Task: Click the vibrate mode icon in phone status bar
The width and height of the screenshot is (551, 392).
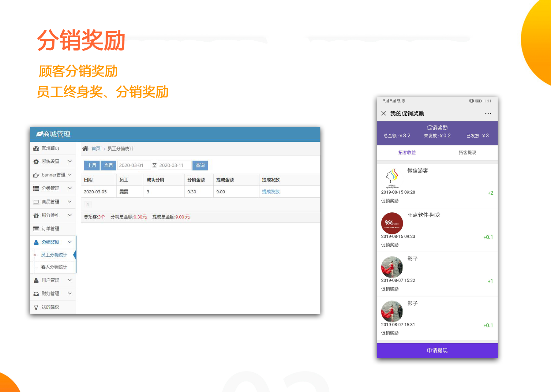Action: (471, 101)
